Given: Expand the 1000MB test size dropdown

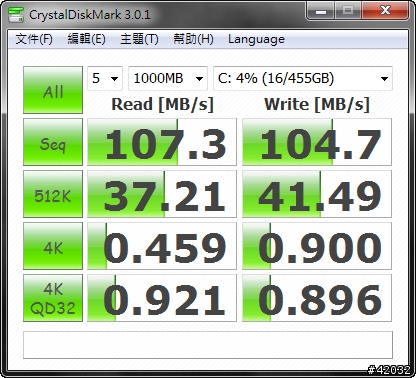Looking at the screenshot, I should [x=168, y=79].
